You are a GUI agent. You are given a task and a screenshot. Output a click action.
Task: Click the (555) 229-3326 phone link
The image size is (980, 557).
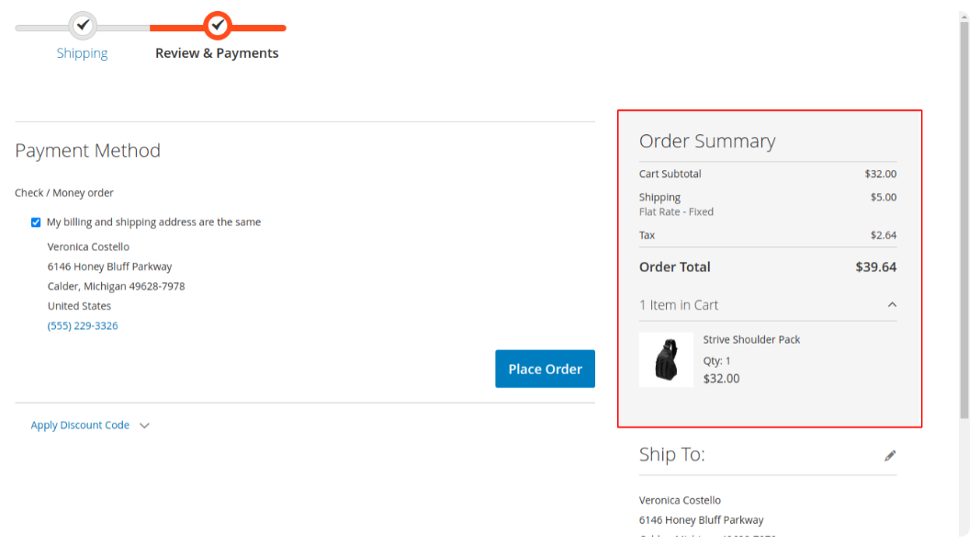coord(83,326)
